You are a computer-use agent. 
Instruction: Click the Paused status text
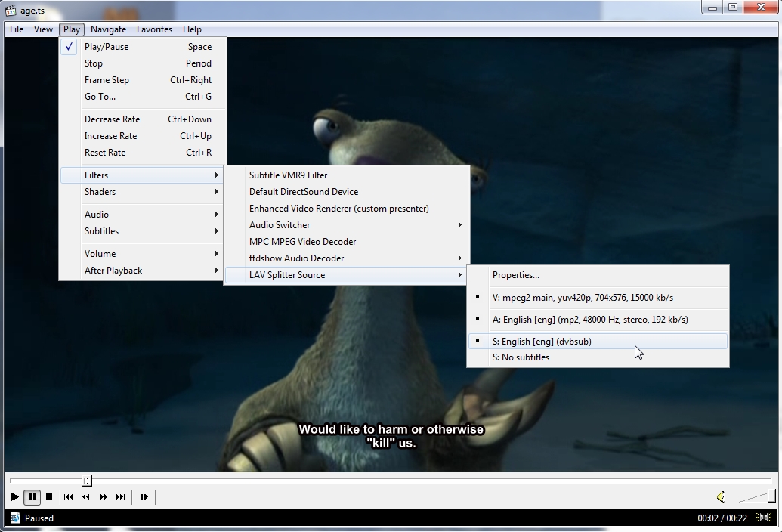click(39, 518)
